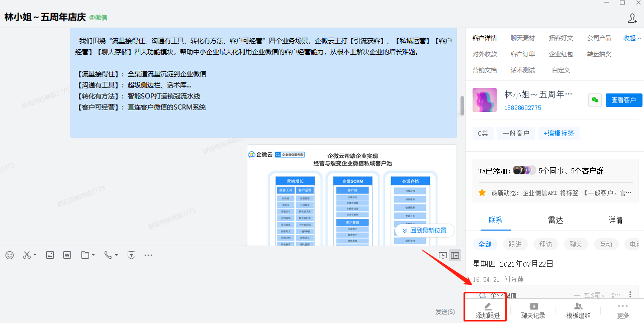Open the 公司产品 tab
This screenshot has width=644, height=323.
599,38
